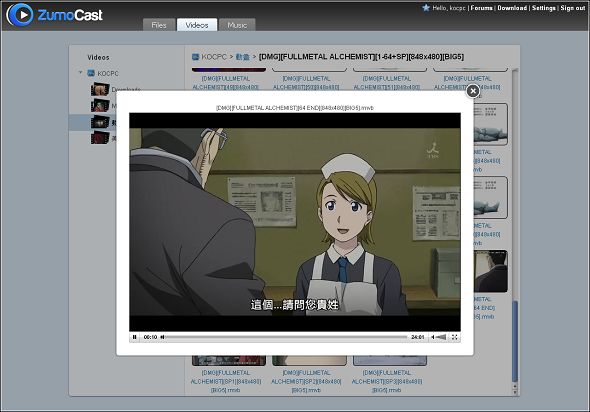Click the video frame in the player

(295, 222)
